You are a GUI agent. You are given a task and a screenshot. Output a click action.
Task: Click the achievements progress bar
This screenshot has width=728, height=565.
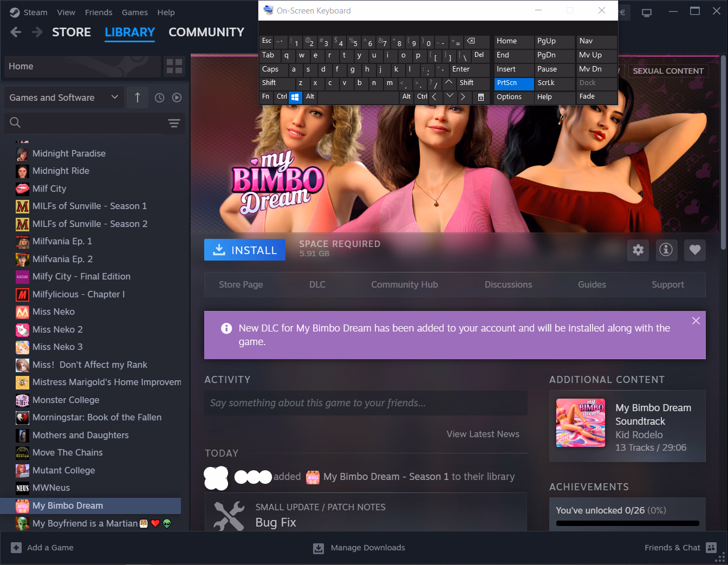(627, 523)
